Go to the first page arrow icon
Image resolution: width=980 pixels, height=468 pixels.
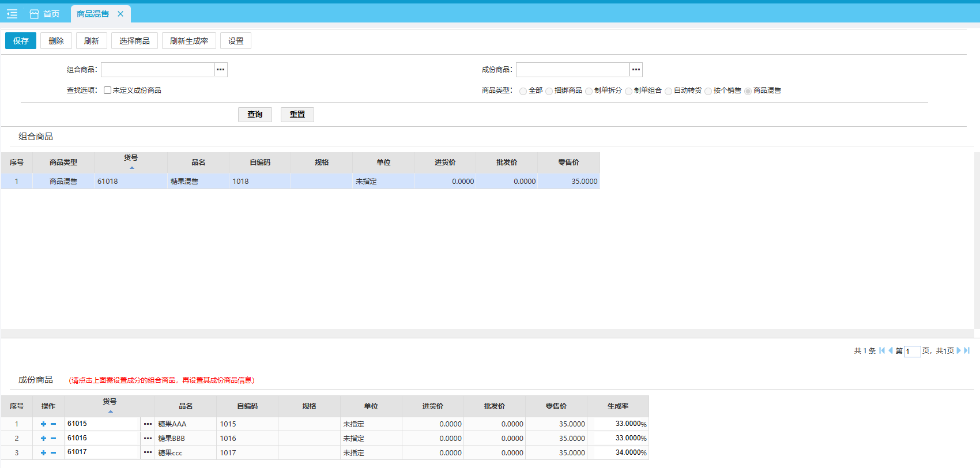pyautogui.click(x=881, y=350)
